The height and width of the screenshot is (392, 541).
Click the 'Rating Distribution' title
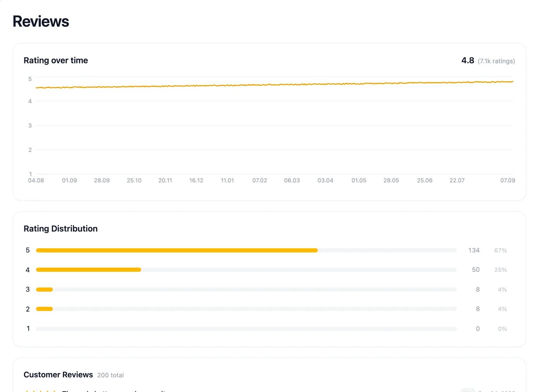(61, 229)
